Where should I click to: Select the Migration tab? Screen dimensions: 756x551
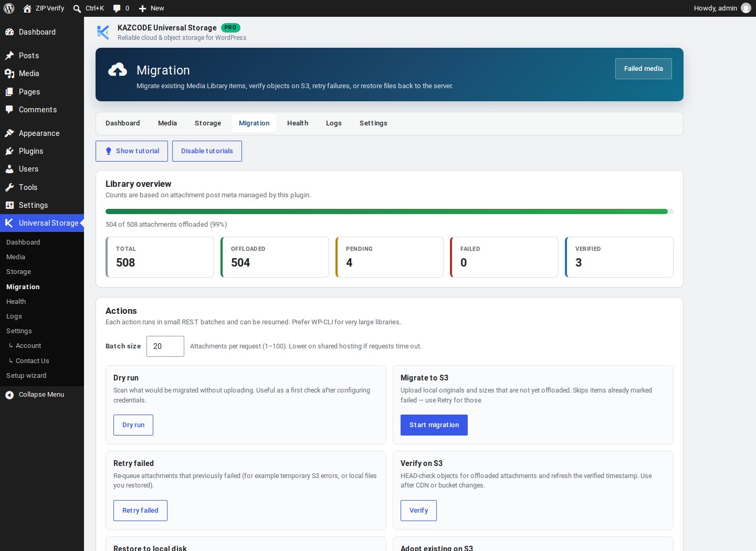pyautogui.click(x=254, y=123)
